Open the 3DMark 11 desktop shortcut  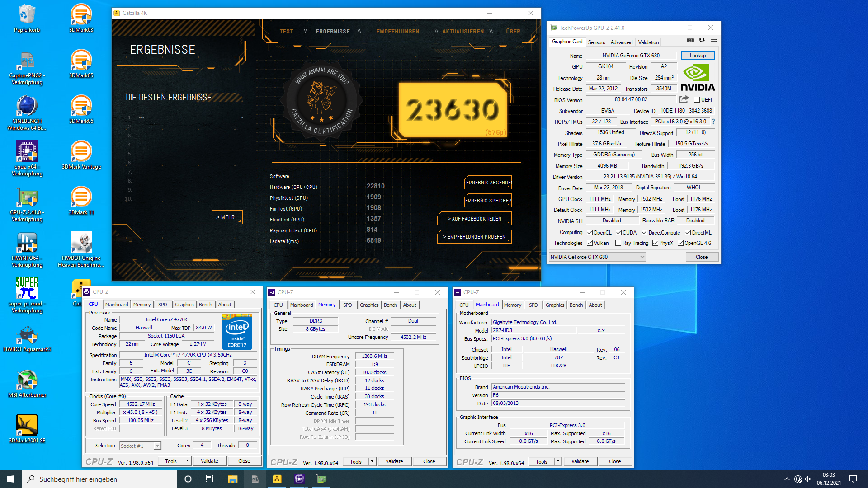point(81,201)
